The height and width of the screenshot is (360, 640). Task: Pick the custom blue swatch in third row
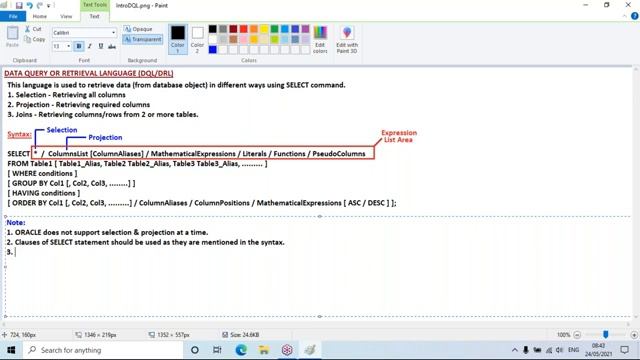coord(213,49)
